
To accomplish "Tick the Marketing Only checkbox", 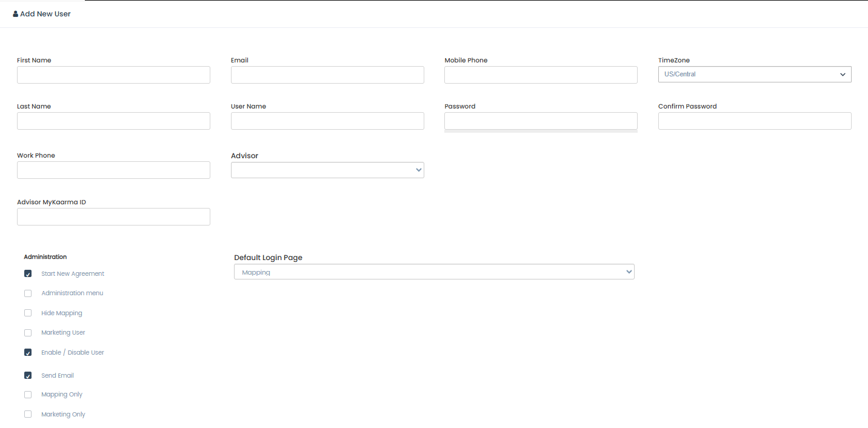I will 28,415.
